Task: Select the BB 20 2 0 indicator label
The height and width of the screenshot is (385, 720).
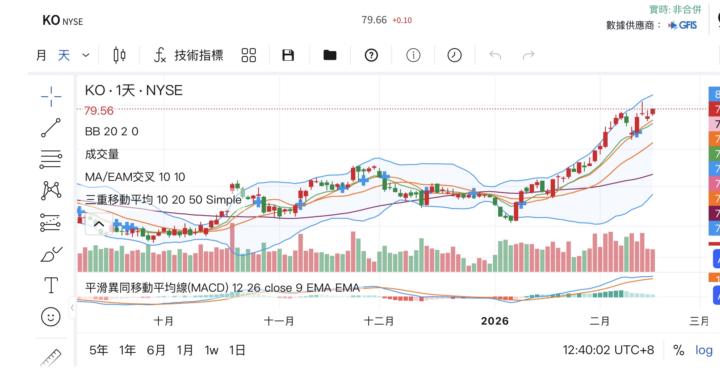Action: (112, 131)
